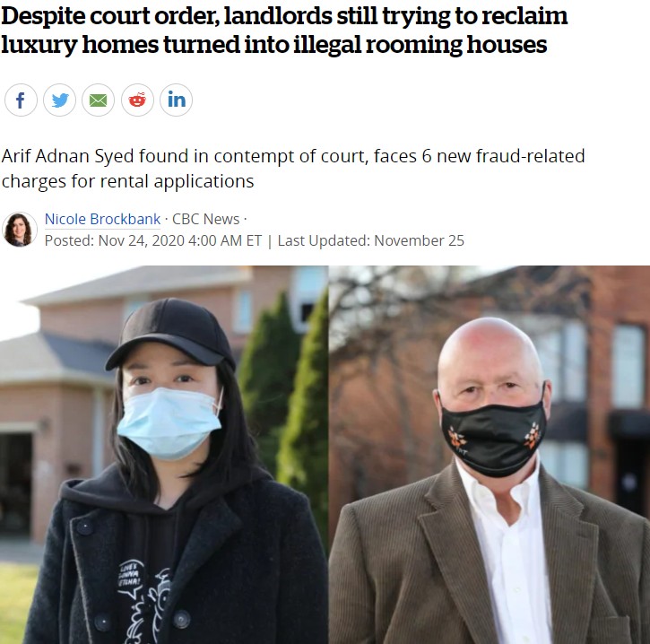650x644 pixels.
Task: Click the Posted Nov 24, 2020 timestamp
Action: click(153, 240)
